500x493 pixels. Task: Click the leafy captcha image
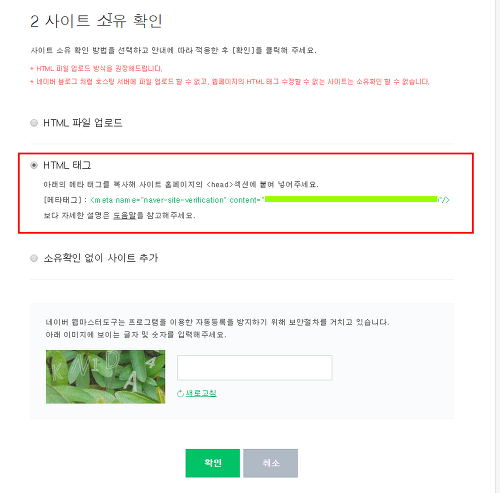105,377
